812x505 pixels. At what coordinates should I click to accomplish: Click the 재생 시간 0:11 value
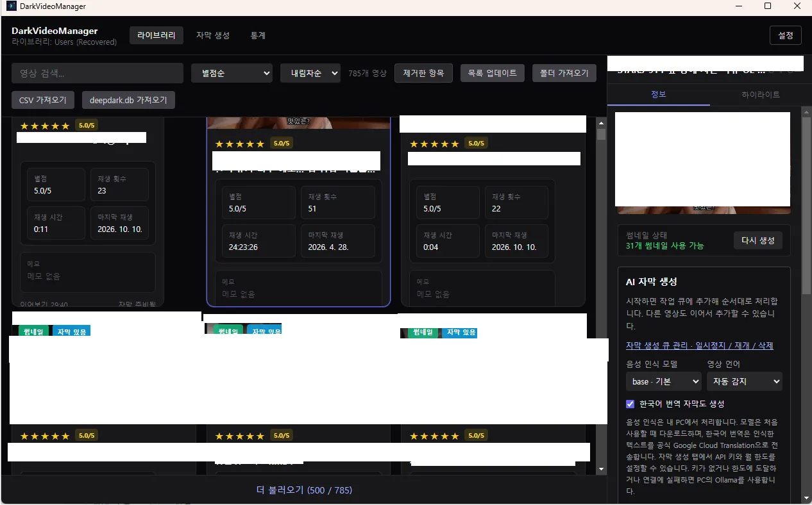pos(40,229)
